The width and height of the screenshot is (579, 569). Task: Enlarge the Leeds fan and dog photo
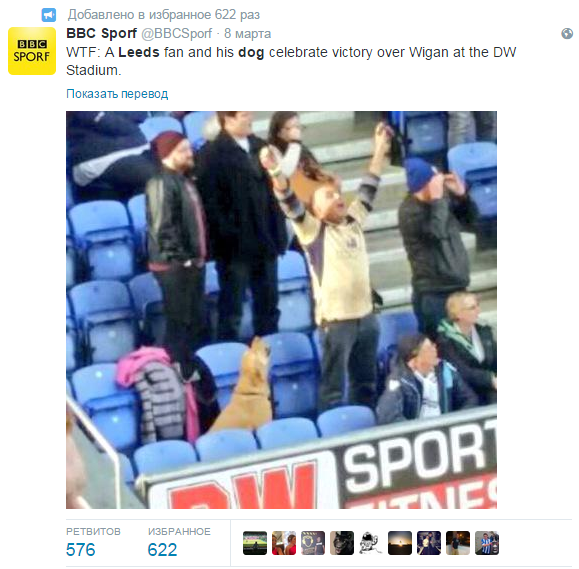pyautogui.click(x=281, y=310)
